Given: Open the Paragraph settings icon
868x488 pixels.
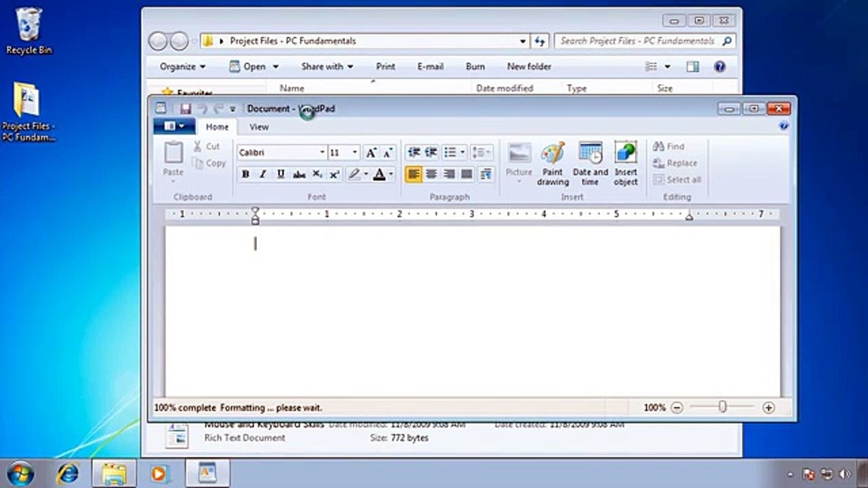Looking at the screenshot, I should pos(486,174).
